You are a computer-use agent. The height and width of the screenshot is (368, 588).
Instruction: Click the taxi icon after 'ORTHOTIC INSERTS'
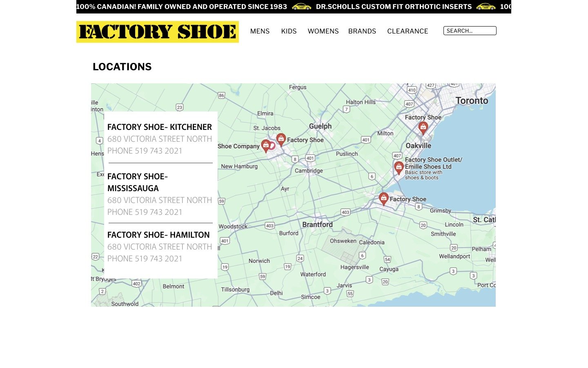[486, 7]
